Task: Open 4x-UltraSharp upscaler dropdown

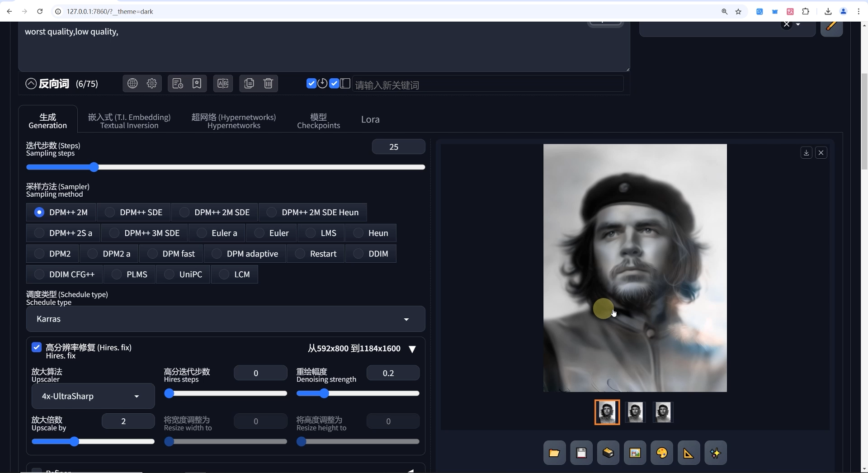Action: click(x=93, y=396)
